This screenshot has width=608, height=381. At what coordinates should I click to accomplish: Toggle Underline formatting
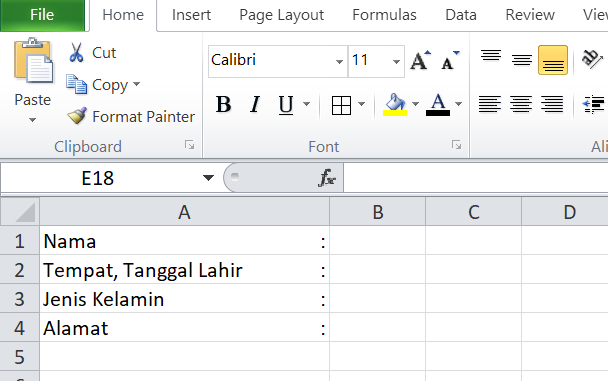286,104
